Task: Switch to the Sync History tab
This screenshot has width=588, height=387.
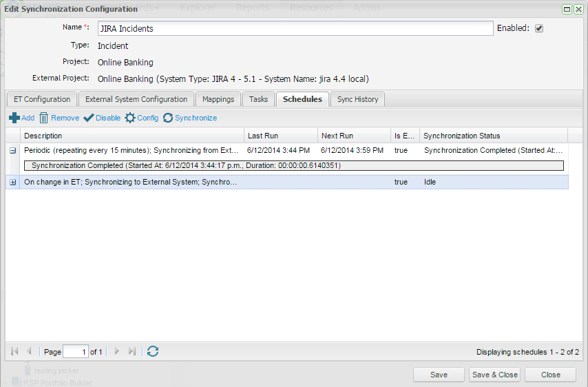Action: (x=357, y=99)
